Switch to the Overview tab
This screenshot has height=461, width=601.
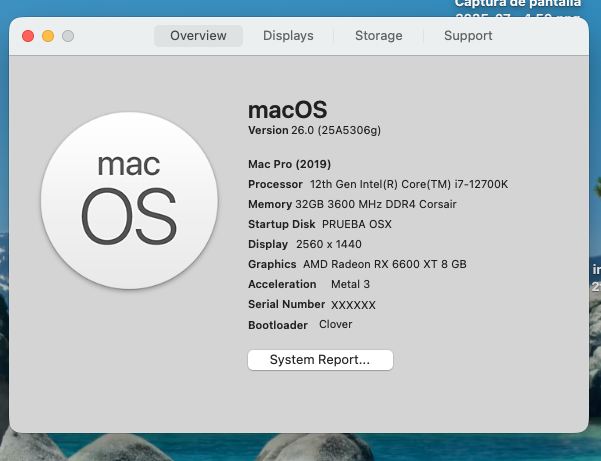tap(198, 36)
